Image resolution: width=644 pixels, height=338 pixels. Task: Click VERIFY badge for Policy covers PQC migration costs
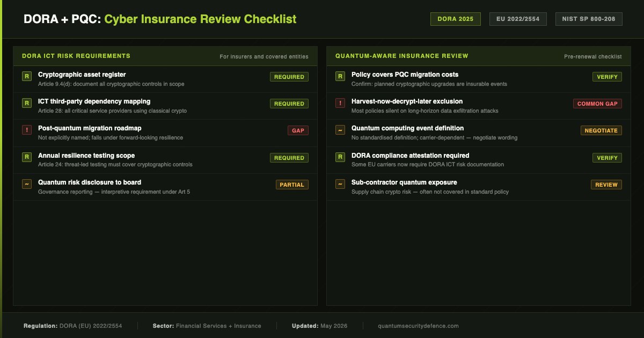pos(607,77)
